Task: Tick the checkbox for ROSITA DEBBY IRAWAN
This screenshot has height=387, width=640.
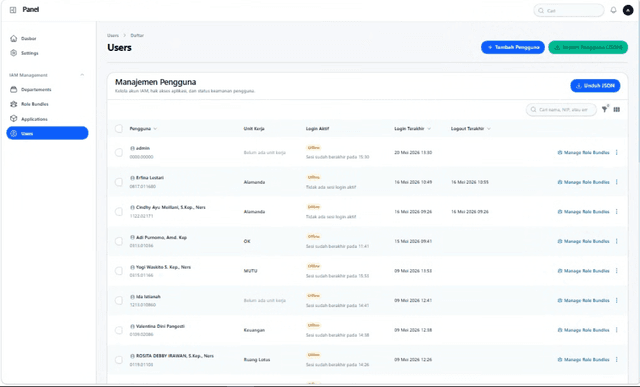Action: pos(119,360)
